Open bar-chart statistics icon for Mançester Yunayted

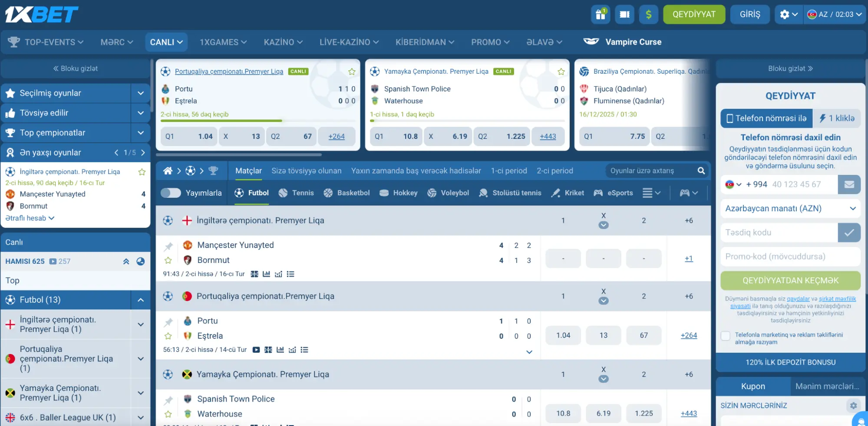[x=266, y=274]
